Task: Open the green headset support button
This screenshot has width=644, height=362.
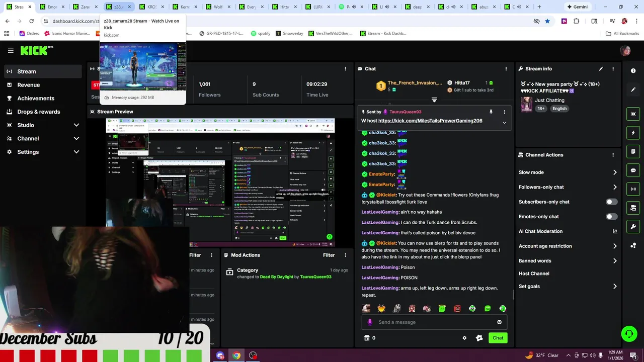Action: (x=628, y=333)
